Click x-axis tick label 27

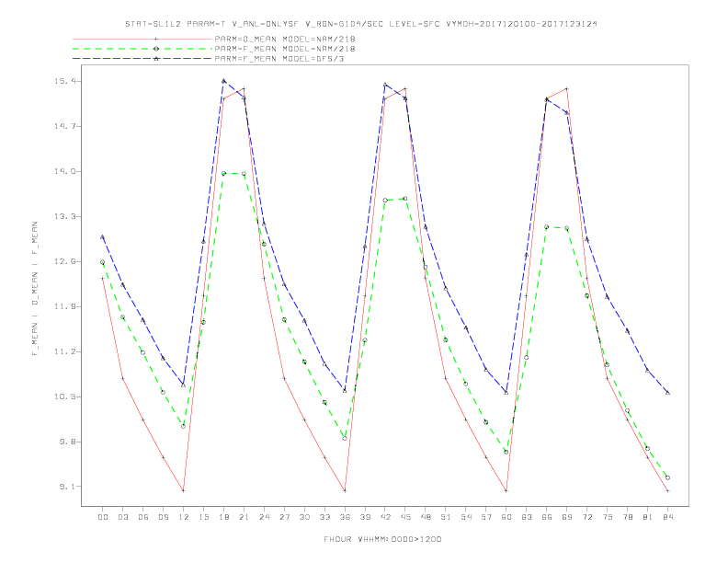point(284,517)
